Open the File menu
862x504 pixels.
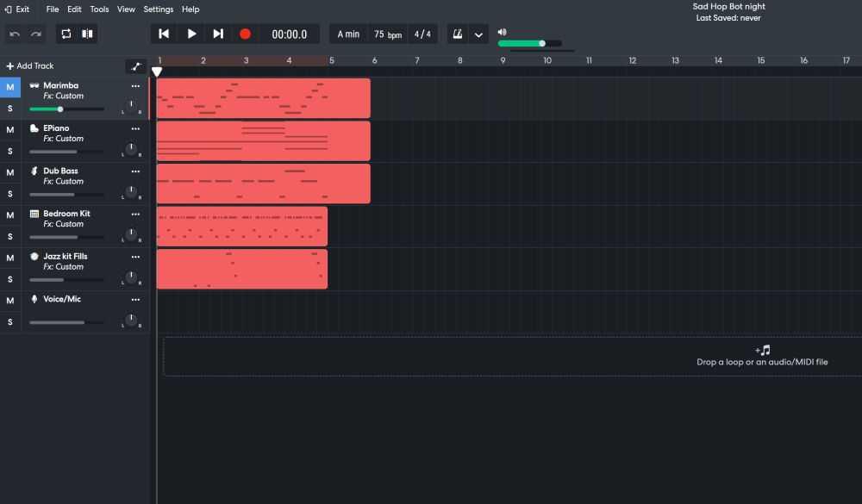53,9
